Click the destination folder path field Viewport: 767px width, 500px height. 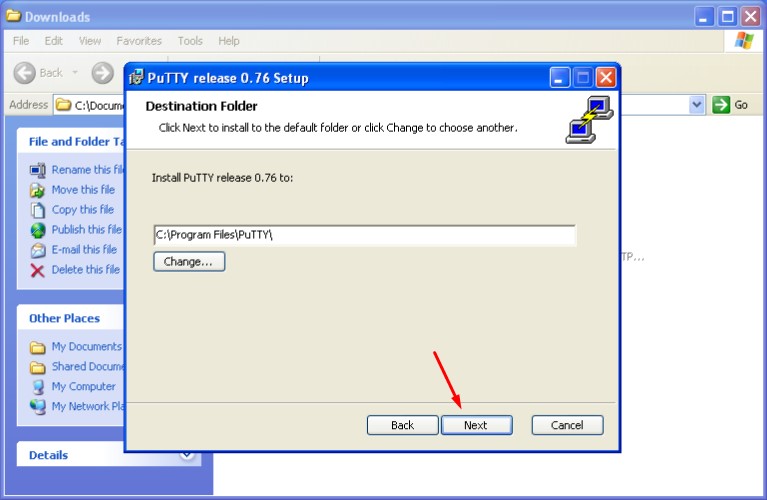(x=364, y=235)
